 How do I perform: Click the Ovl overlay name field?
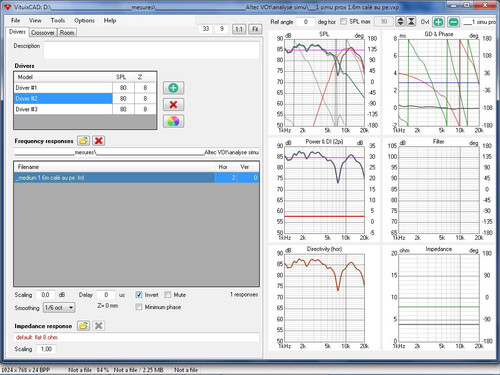[x=479, y=22]
